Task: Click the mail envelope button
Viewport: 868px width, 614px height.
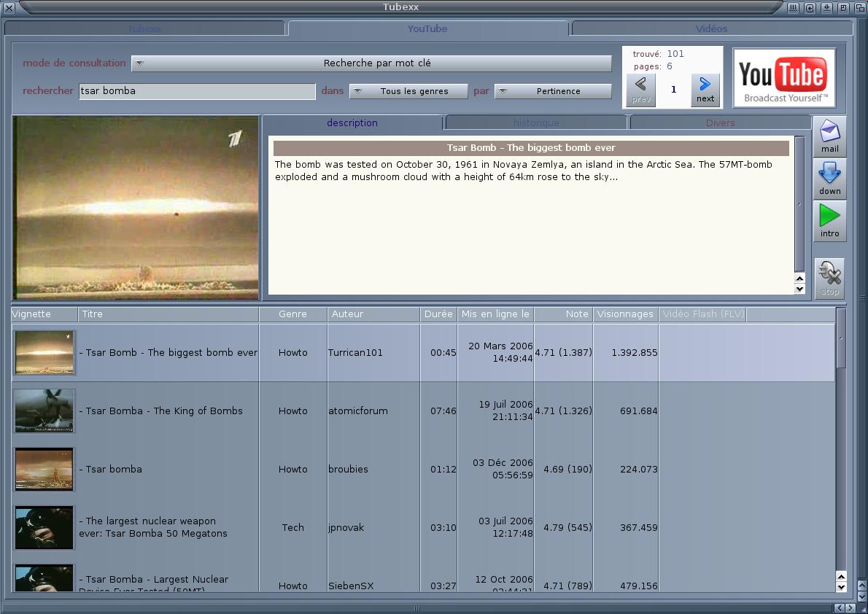Action: 829,136
